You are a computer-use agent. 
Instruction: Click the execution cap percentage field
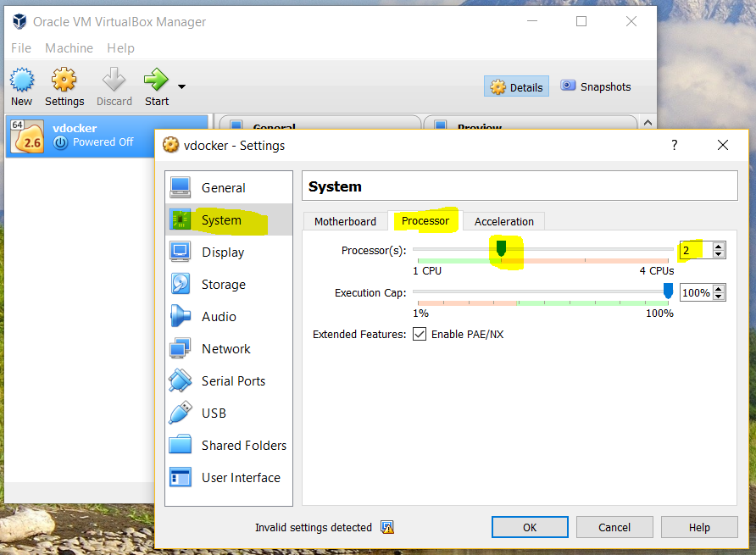696,292
